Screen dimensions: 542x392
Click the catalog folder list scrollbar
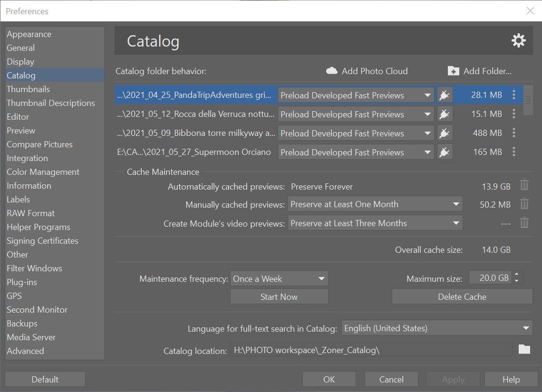[x=527, y=100]
